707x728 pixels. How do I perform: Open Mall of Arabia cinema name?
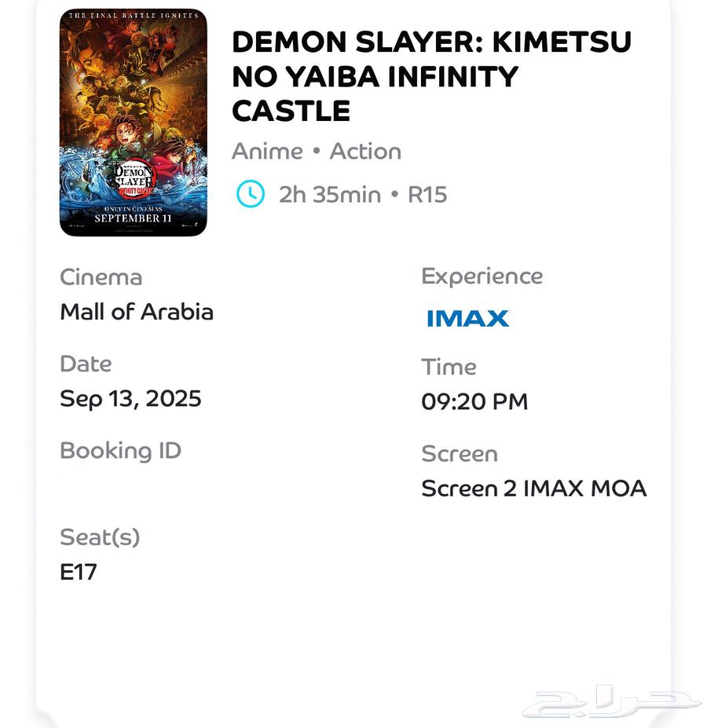coord(137,312)
